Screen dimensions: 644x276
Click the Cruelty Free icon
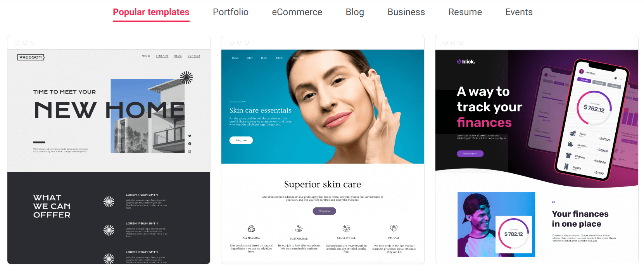(x=346, y=228)
